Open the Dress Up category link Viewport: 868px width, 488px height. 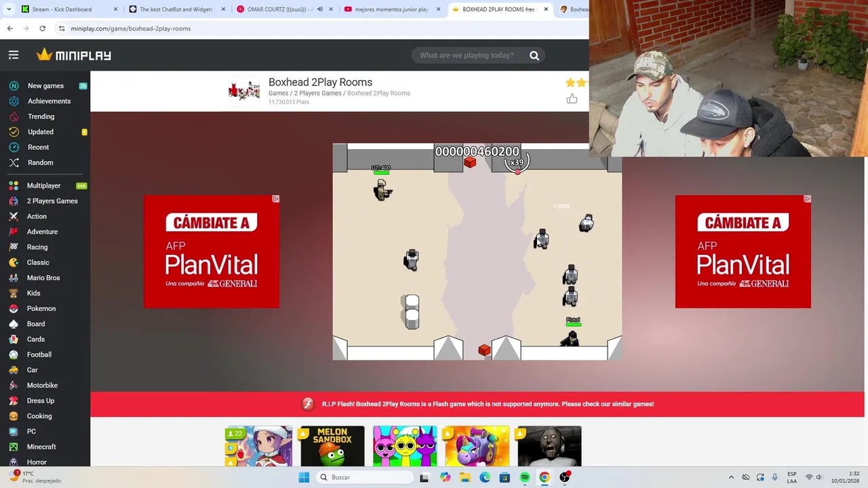tap(41, 401)
